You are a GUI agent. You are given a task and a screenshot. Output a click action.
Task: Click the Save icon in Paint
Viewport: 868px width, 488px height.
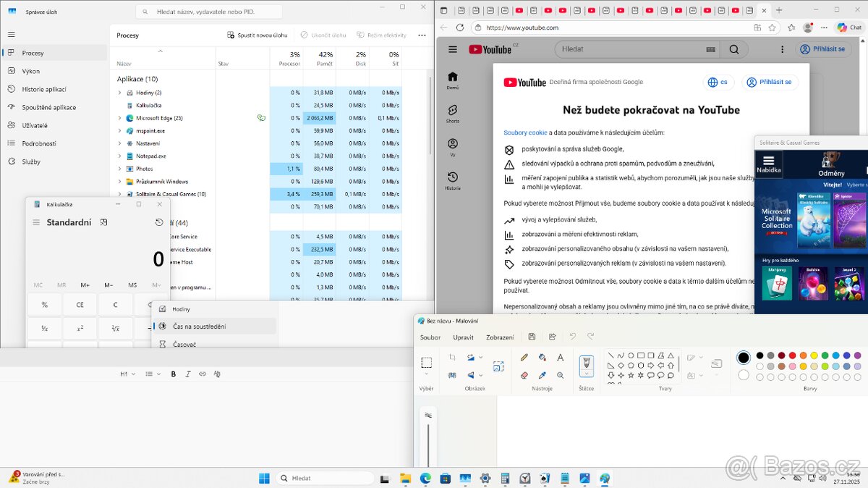coord(532,337)
